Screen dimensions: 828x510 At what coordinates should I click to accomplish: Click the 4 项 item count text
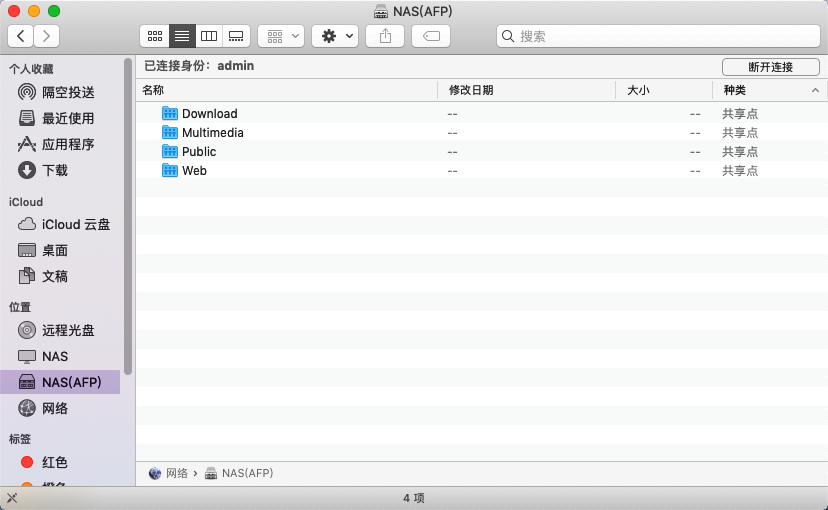414,498
